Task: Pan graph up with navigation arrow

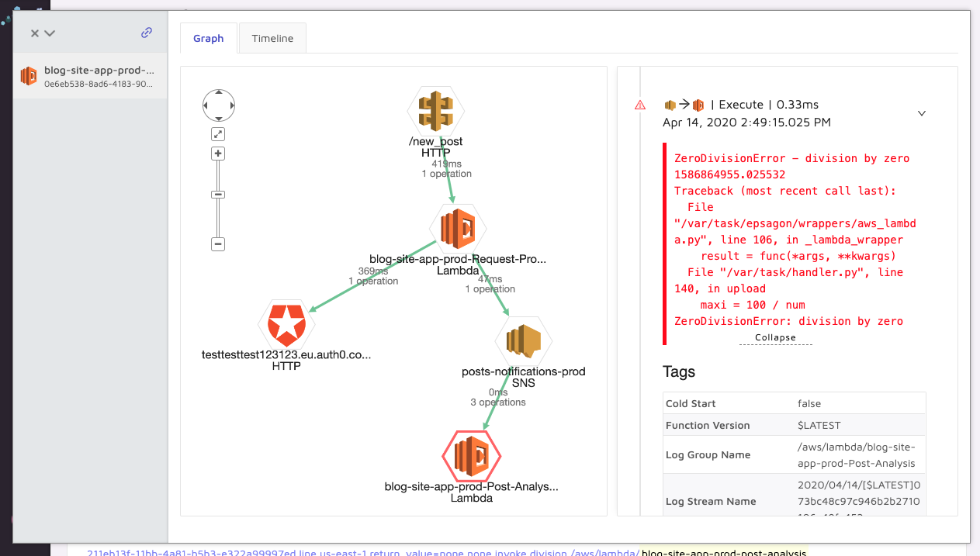Action: pyautogui.click(x=218, y=94)
